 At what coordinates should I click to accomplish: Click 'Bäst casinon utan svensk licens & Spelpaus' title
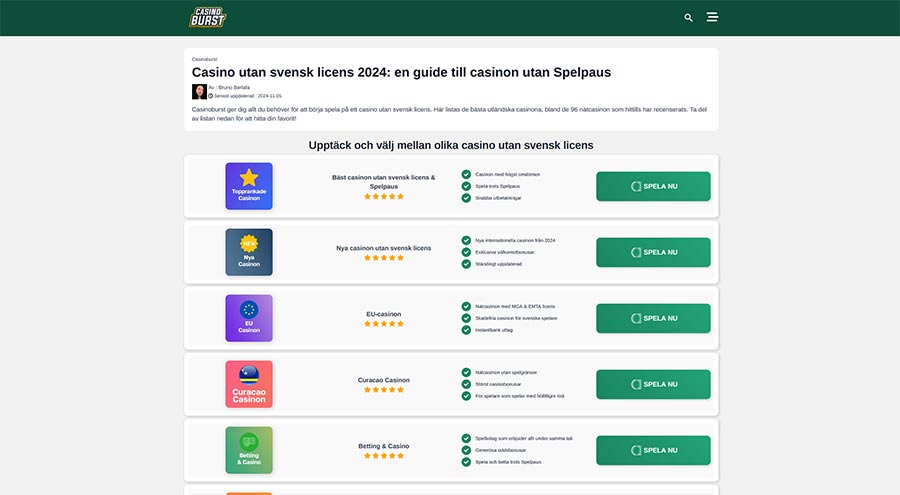coord(383,181)
